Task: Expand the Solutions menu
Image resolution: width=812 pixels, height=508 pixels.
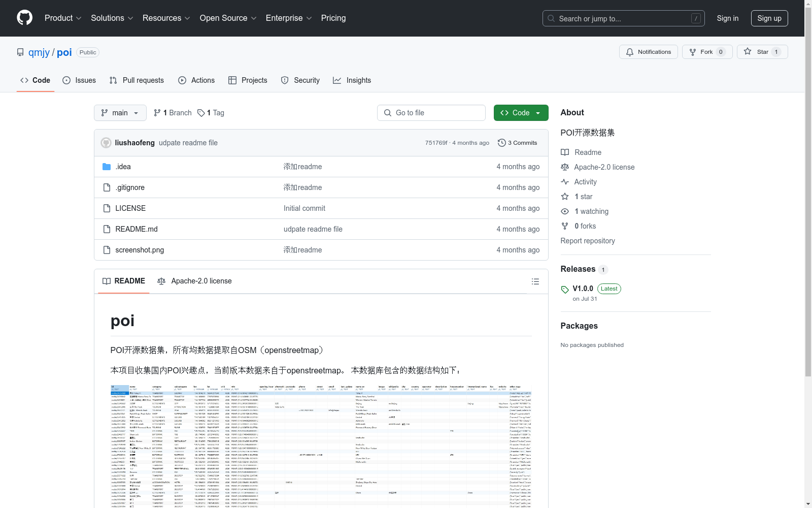Action: [x=112, y=18]
